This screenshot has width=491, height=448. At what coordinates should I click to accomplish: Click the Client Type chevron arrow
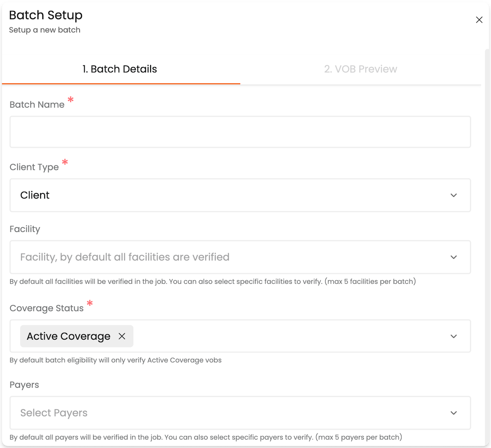coord(453,195)
